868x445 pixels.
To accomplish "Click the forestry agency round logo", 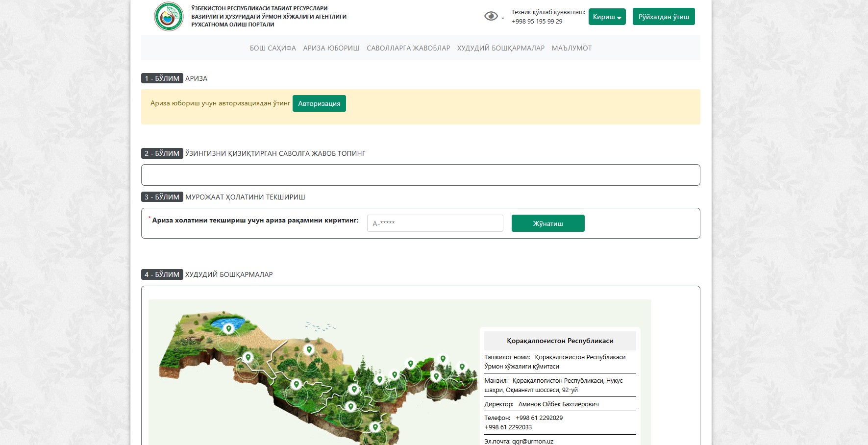I will click(169, 17).
